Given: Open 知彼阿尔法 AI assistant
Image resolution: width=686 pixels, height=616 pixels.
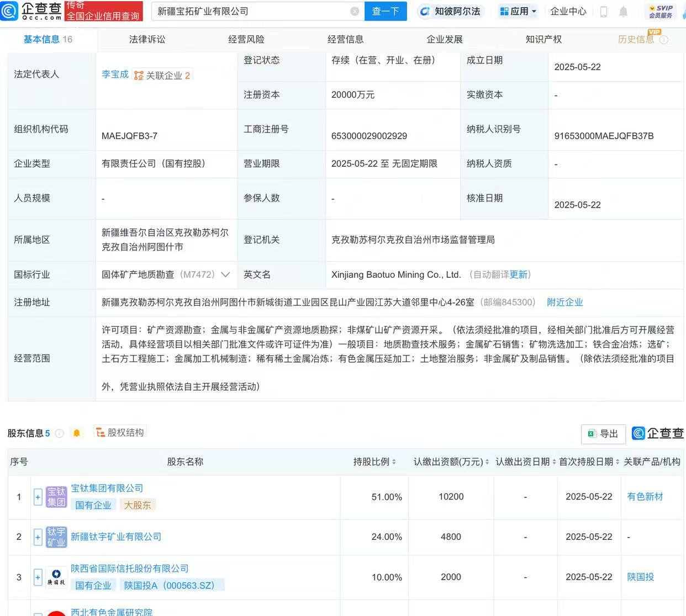Looking at the screenshot, I should point(450,11).
